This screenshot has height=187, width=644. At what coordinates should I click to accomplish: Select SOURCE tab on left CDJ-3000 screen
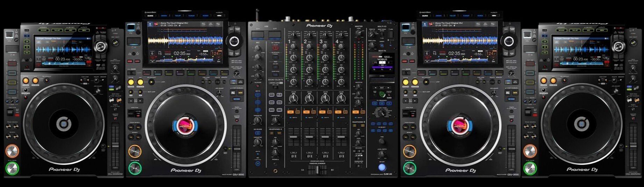tap(151, 15)
